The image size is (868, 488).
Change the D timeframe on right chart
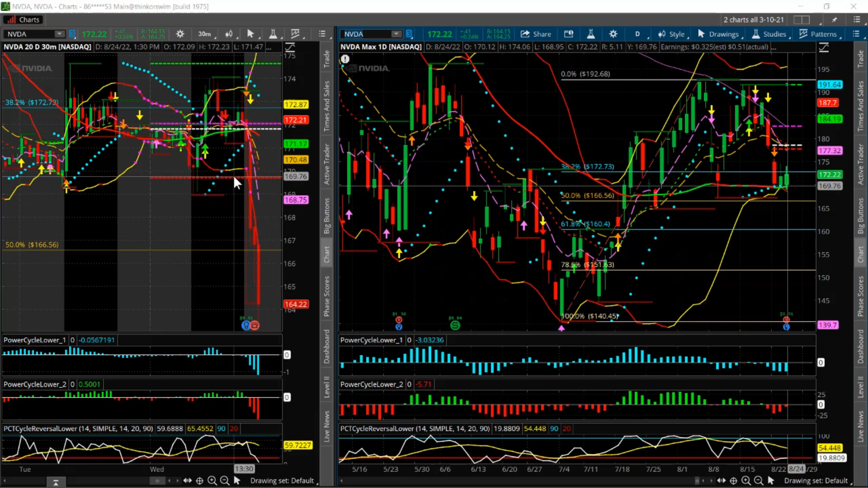pyautogui.click(x=637, y=34)
